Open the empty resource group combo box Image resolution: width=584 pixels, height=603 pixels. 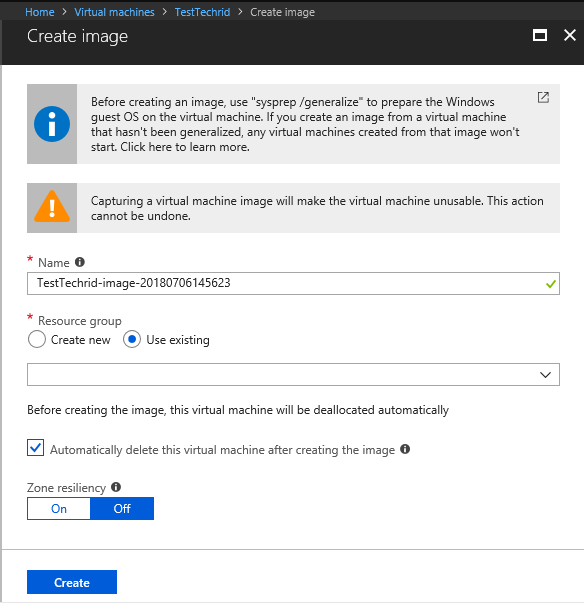click(293, 375)
